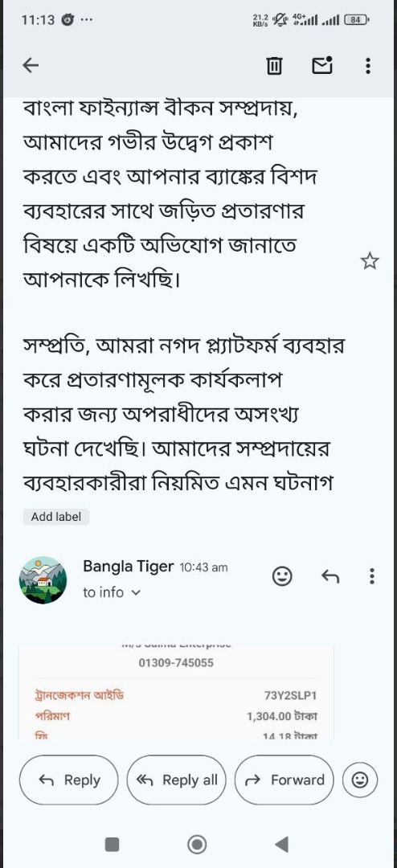The width and height of the screenshot is (397, 868).
Task: Open the transaction receipt image
Action: click(x=176, y=692)
